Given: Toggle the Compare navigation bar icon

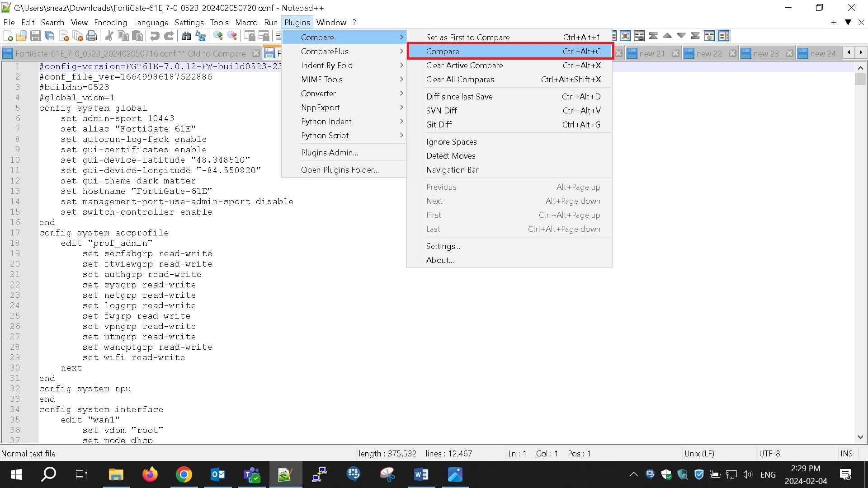Looking at the screenshot, I should (724, 36).
